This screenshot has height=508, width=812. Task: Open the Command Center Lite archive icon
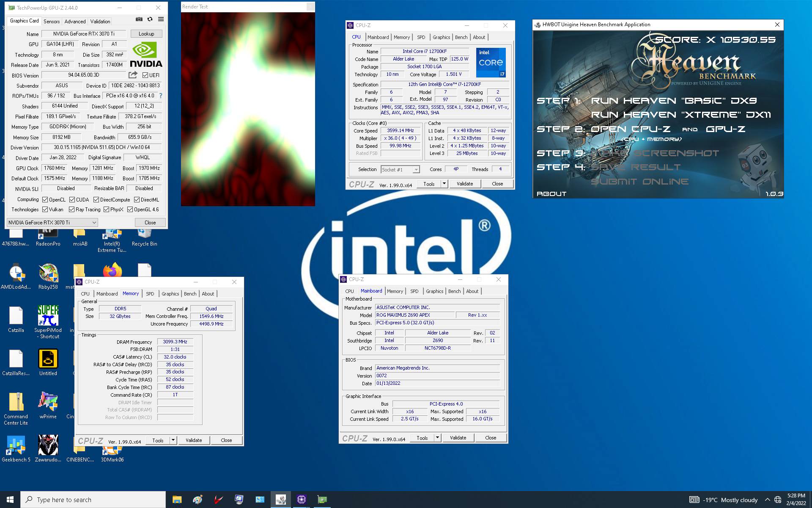tap(16, 409)
